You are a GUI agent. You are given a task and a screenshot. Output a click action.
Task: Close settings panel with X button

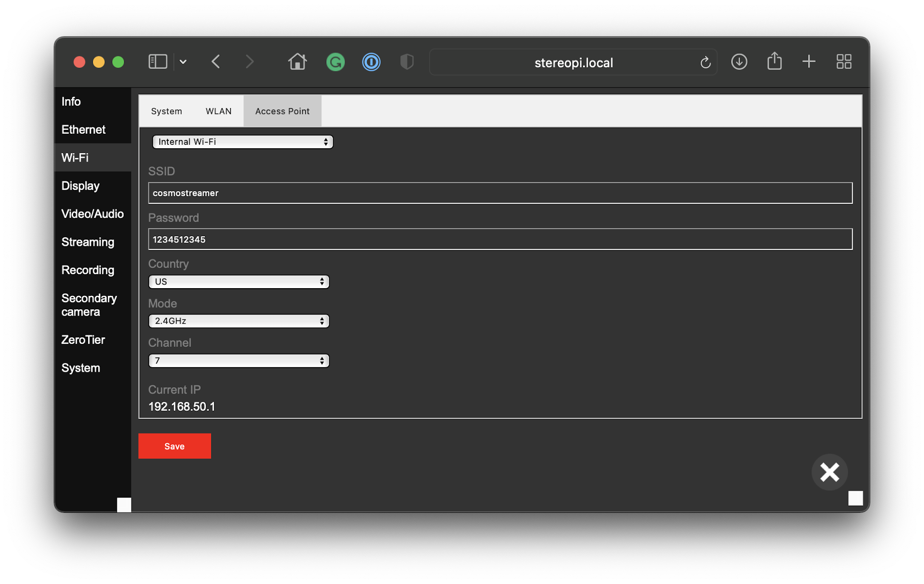point(829,472)
